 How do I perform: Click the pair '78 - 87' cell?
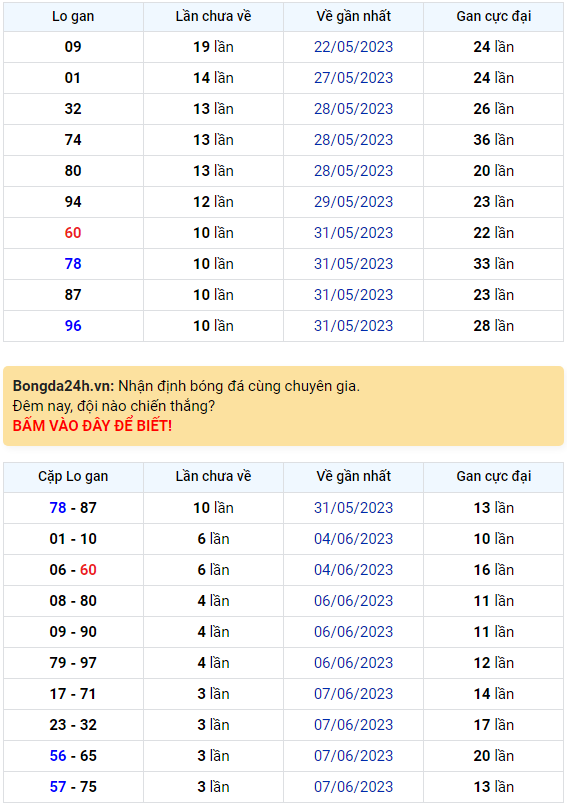[x=74, y=508]
